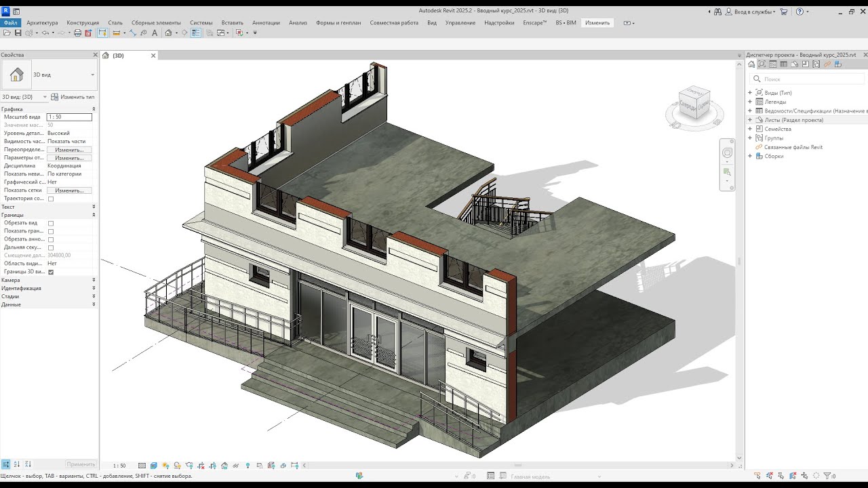
Task: Open the Файл menu
Action: 10,22
